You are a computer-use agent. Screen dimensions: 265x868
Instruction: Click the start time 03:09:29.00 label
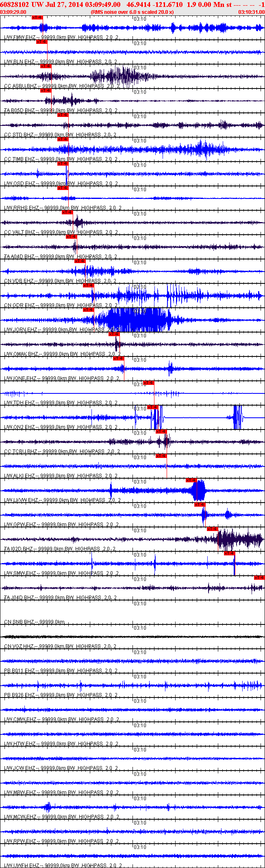(13, 12)
